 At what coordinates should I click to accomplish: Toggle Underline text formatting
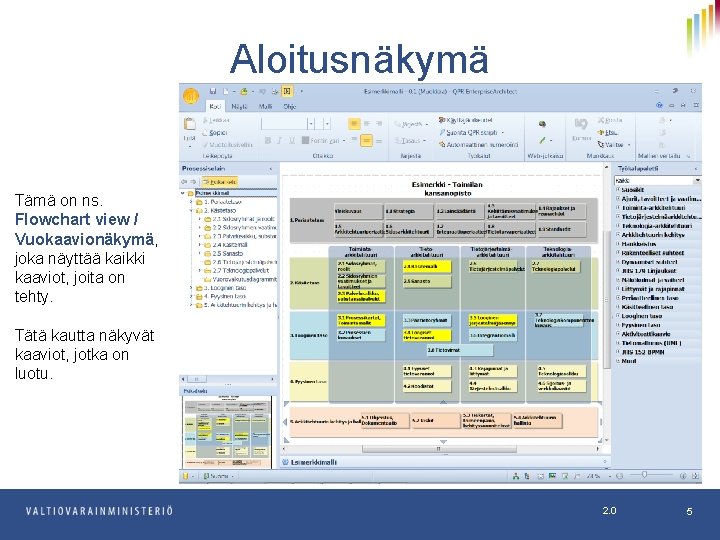(291, 141)
